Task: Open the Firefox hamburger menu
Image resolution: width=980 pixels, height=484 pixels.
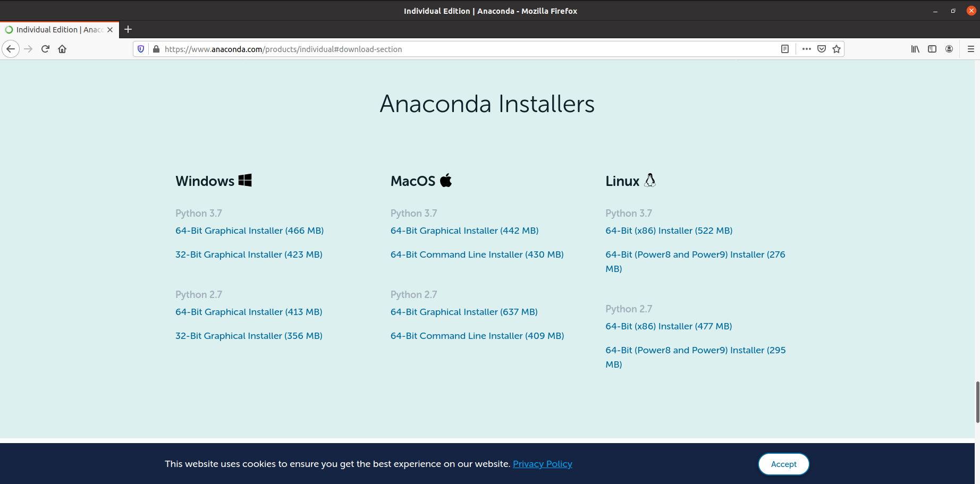Action: (971, 49)
